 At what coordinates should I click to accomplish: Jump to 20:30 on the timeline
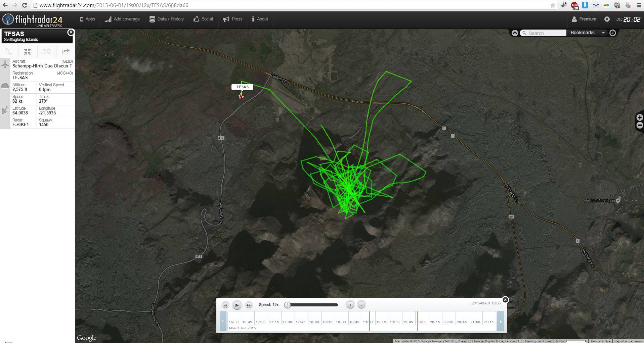448,322
